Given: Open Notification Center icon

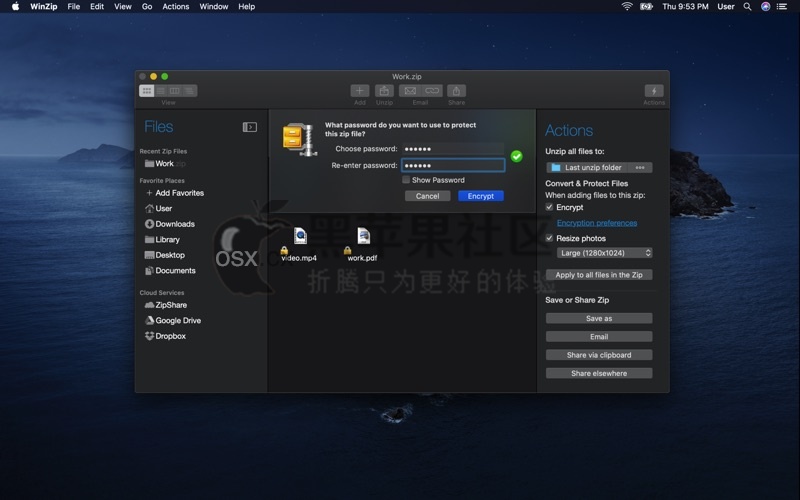Looking at the screenshot, I should pyautogui.click(x=782, y=7).
